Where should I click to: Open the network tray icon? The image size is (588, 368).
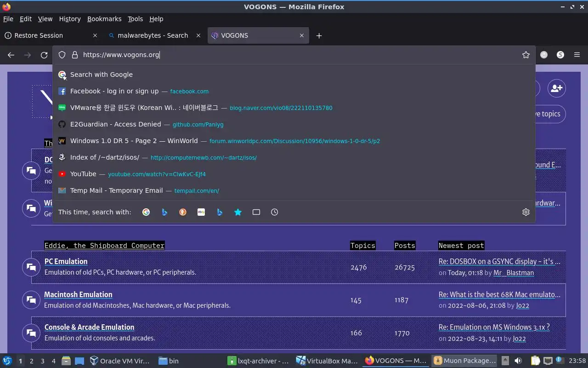[x=548, y=361]
